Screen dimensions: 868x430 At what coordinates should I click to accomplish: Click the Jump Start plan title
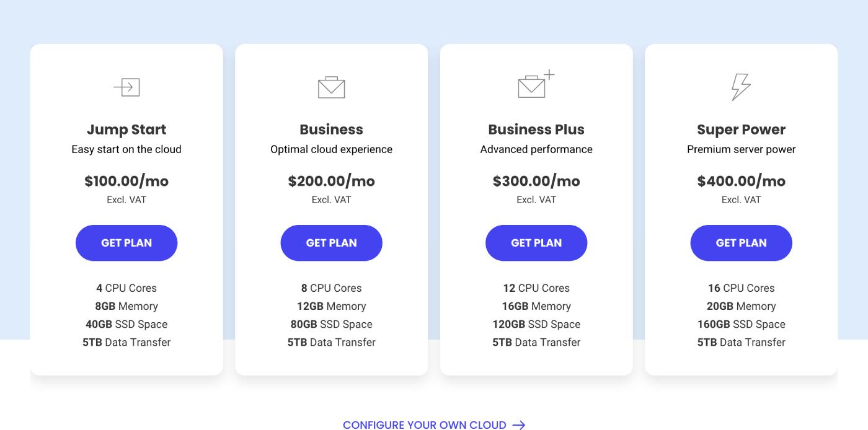pyautogui.click(x=126, y=129)
